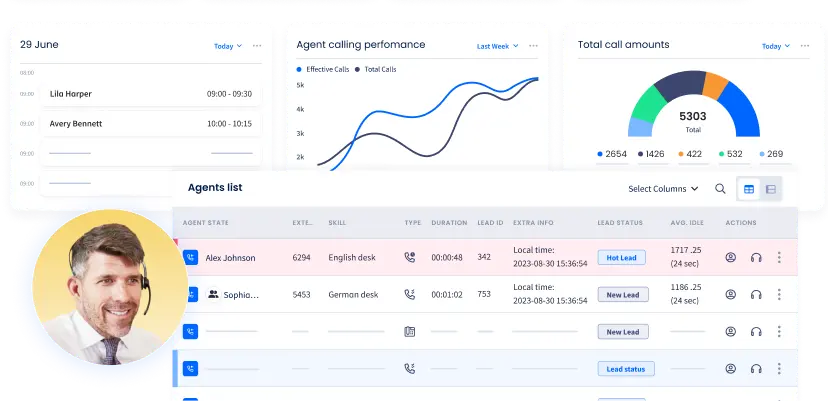Sort by Lead ID column header
828x401 pixels.
[490, 222]
